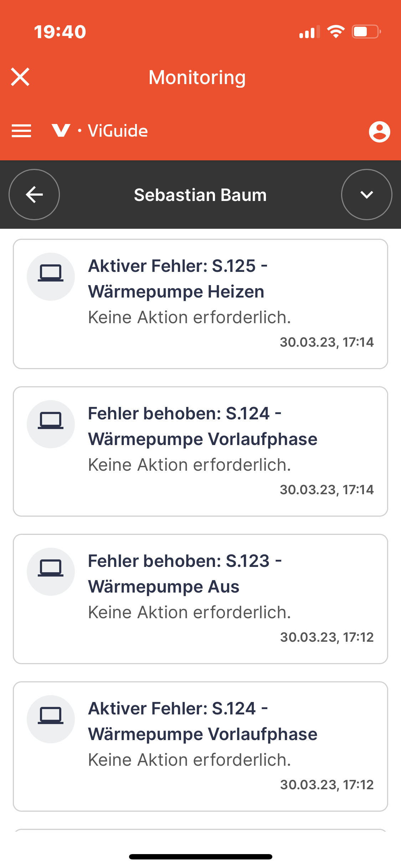Image resolution: width=401 pixels, height=868 pixels.
Task: Open the user profile icon
Action: tap(379, 131)
